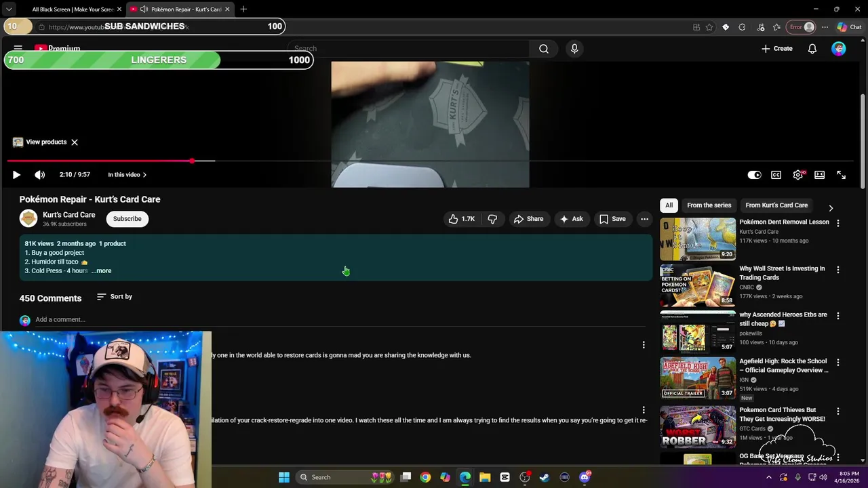This screenshot has height=488, width=868.
Task: Open Kurt's Card Care channel name link
Action: coord(69,215)
